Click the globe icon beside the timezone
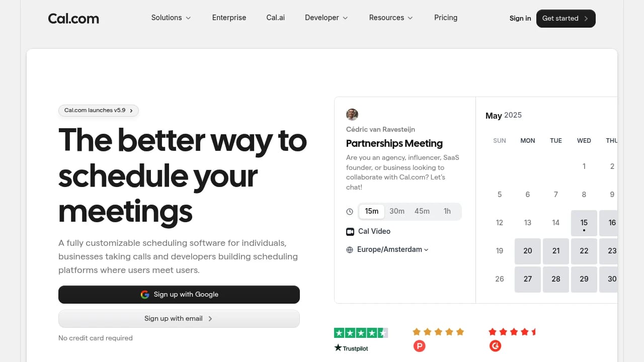Image resolution: width=644 pixels, height=362 pixels. click(350, 249)
